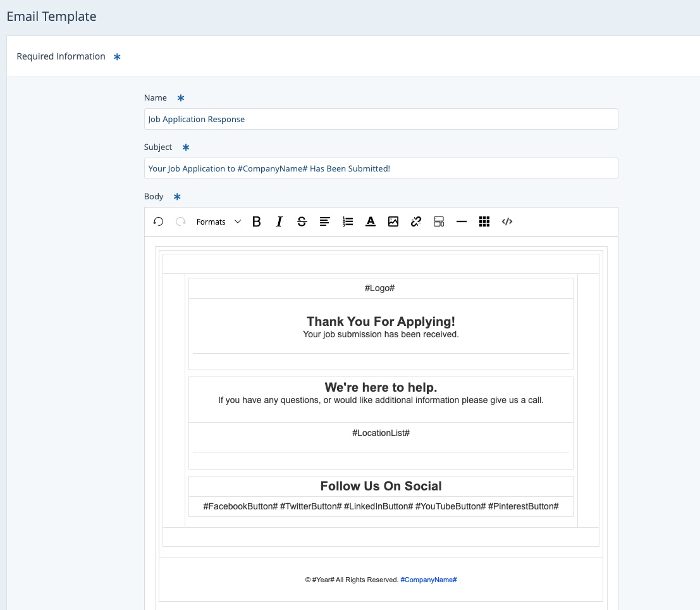Click the Subject input field
Screen dimensions: 700x610
coord(381,168)
